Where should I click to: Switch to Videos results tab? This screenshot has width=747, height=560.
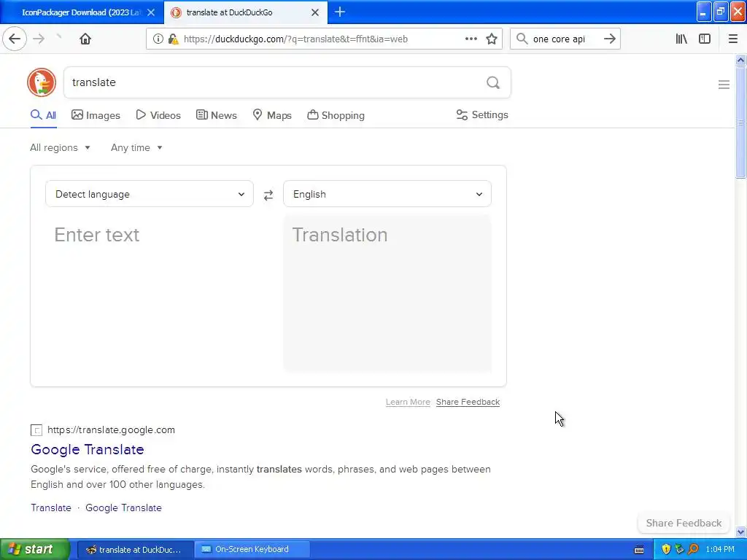pyautogui.click(x=158, y=115)
